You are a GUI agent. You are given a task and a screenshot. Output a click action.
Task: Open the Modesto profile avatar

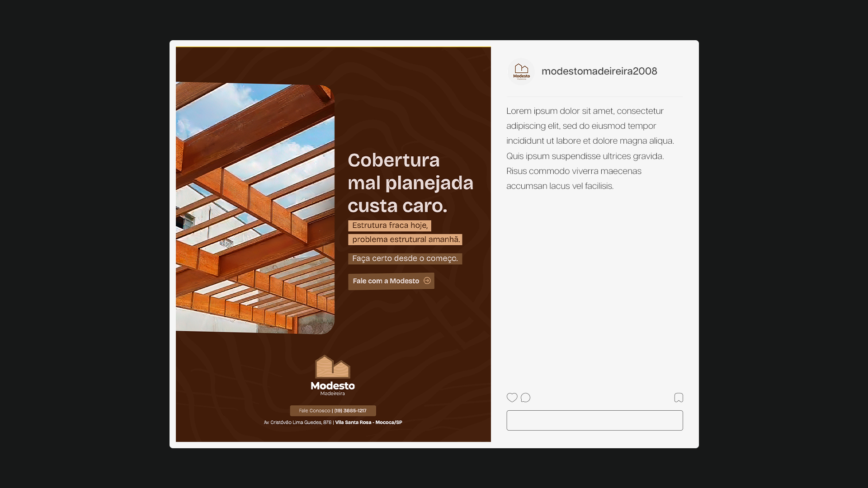tap(521, 71)
